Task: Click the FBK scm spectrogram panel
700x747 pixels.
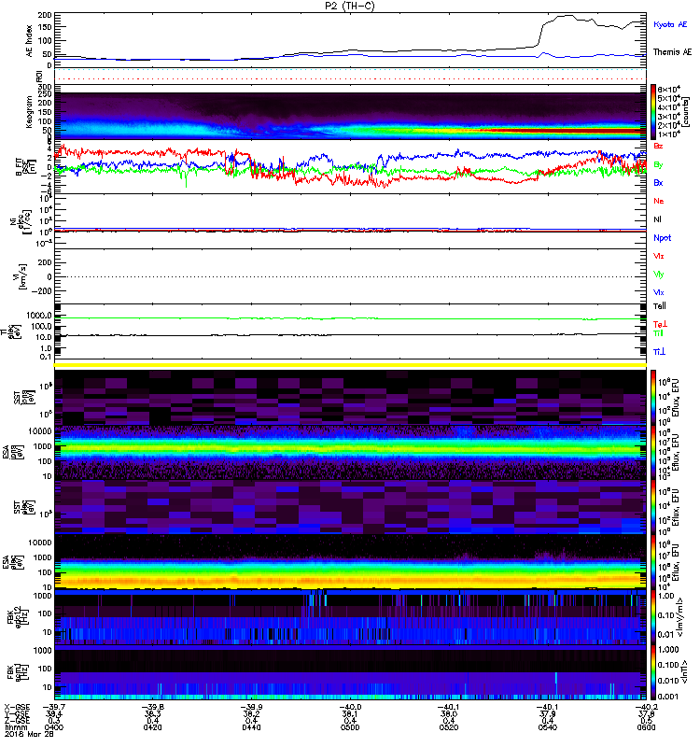Action: coord(350,672)
